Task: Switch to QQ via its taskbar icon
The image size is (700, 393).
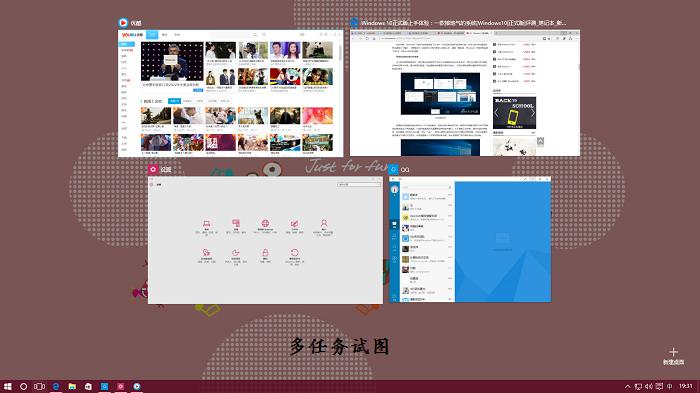Action: (104, 386)
